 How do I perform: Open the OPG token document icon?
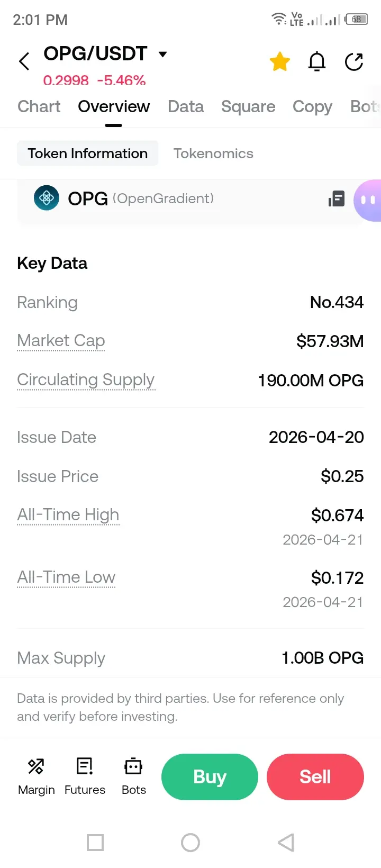337,199
